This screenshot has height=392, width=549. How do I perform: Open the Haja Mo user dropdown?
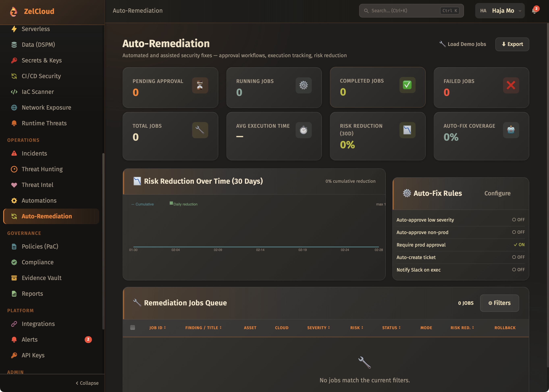click(499, 11)
